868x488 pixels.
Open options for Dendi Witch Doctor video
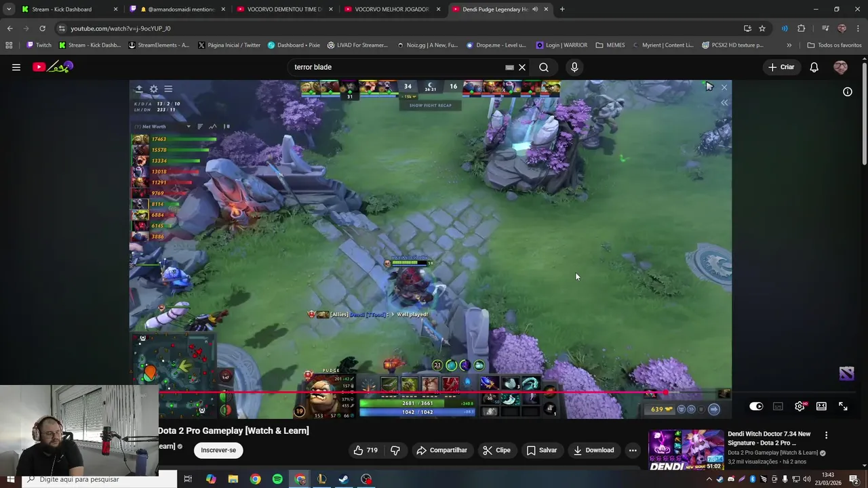click(x=826, y=435)
